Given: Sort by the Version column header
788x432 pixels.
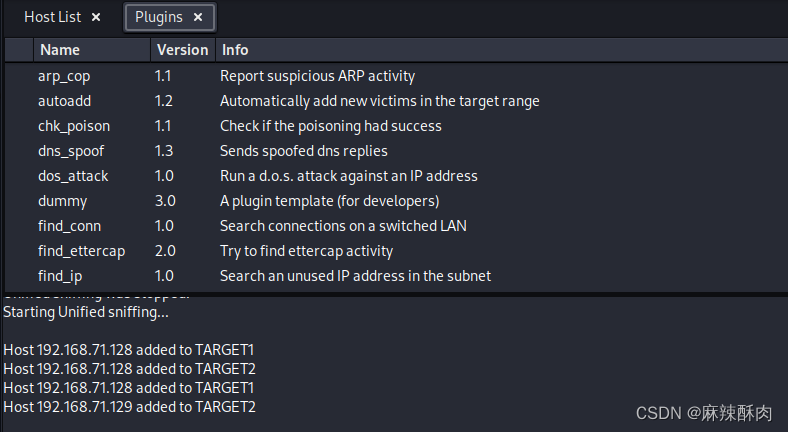Looking at the screenshot, I should [183, 50].
